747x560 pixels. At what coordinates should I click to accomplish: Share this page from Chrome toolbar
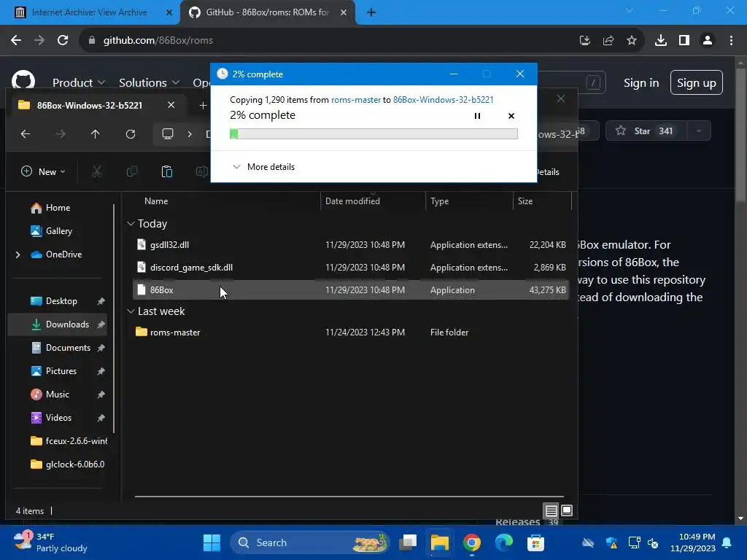pos(608,41)
